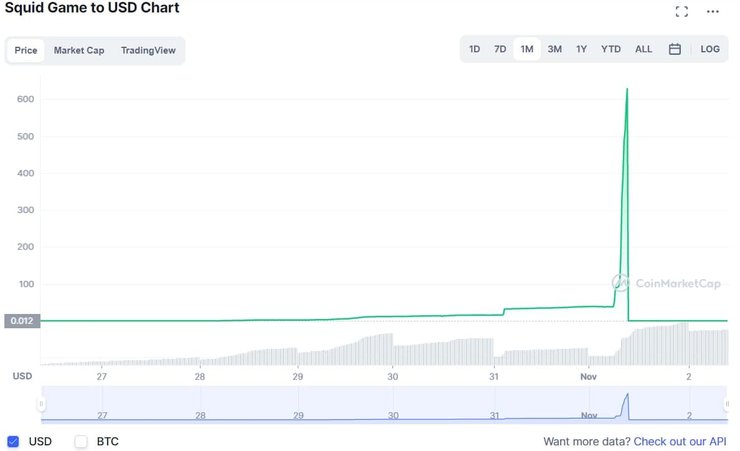740x451 pixels.
Task: Click the left handle of the range slider
Action: pyautogui.click(x=41, y=404)
